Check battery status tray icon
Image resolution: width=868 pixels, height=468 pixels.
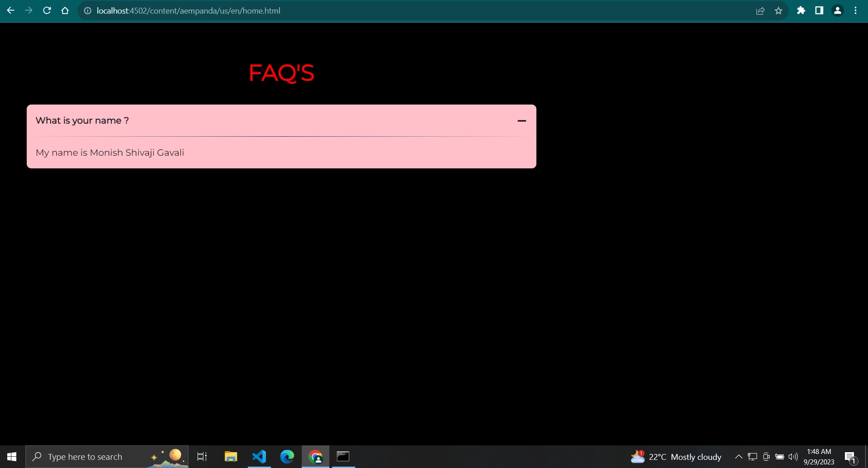780,457
